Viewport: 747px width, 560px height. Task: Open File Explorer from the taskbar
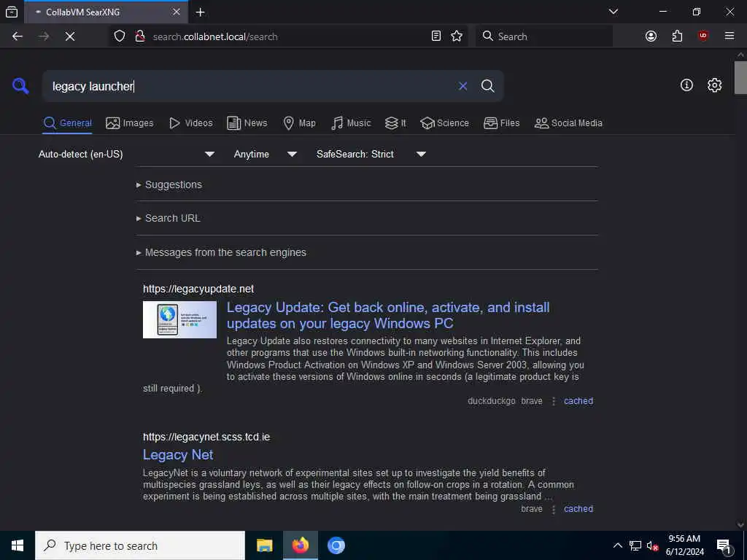264,545
